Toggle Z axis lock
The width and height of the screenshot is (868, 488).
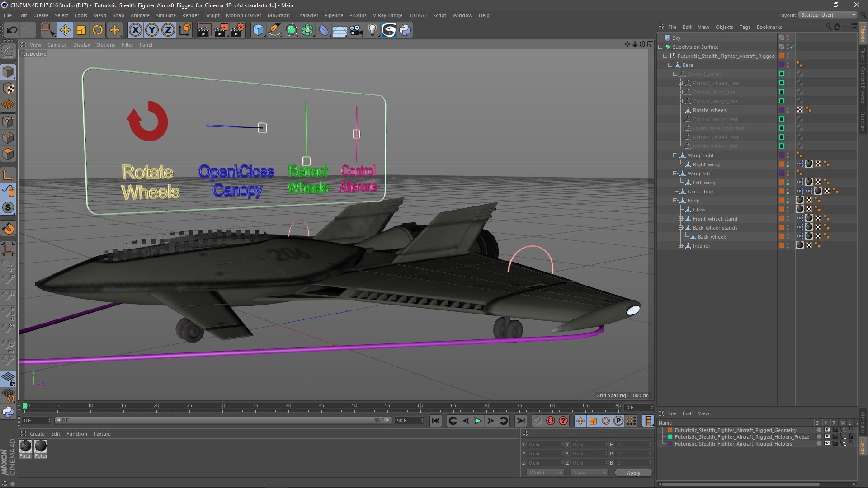[168, 30]
